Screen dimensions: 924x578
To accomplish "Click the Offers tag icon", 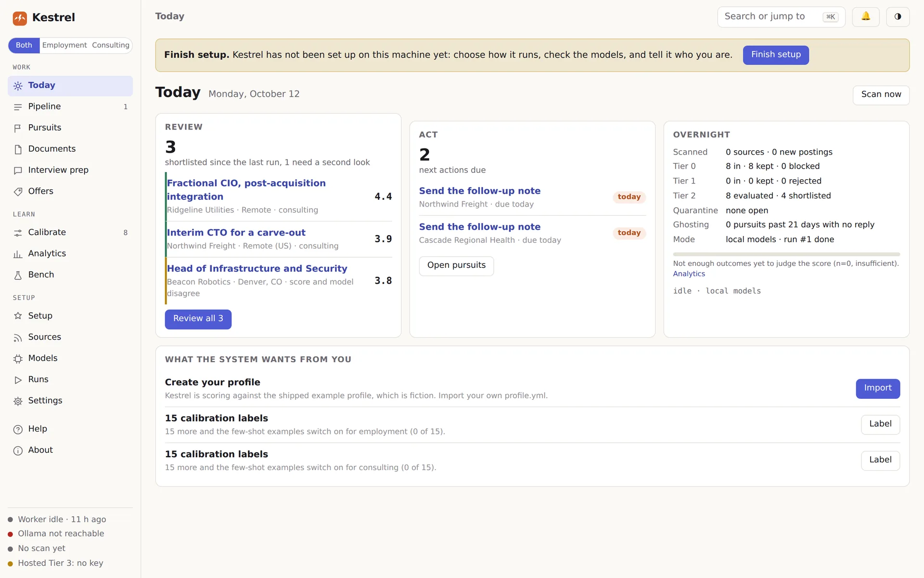I will tap(18, 192).
